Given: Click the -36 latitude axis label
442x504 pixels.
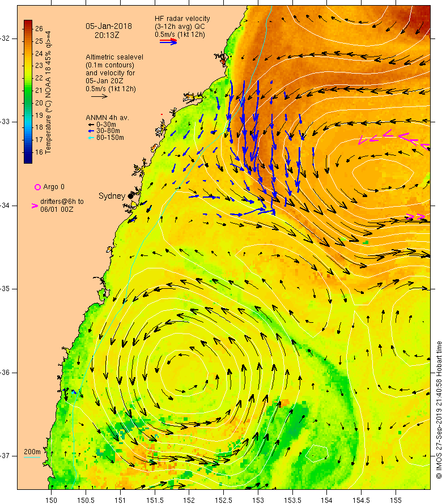Looking at the screenshot, I should coord(5,373).
